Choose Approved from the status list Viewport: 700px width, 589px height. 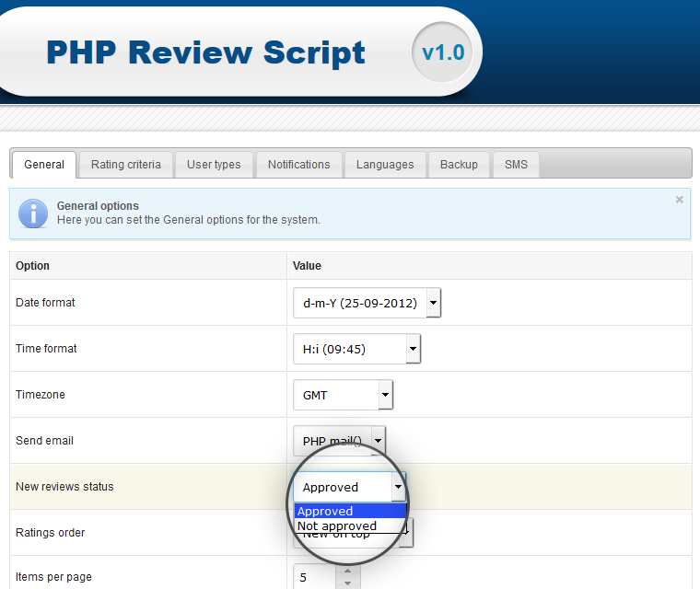coord(350,511)
